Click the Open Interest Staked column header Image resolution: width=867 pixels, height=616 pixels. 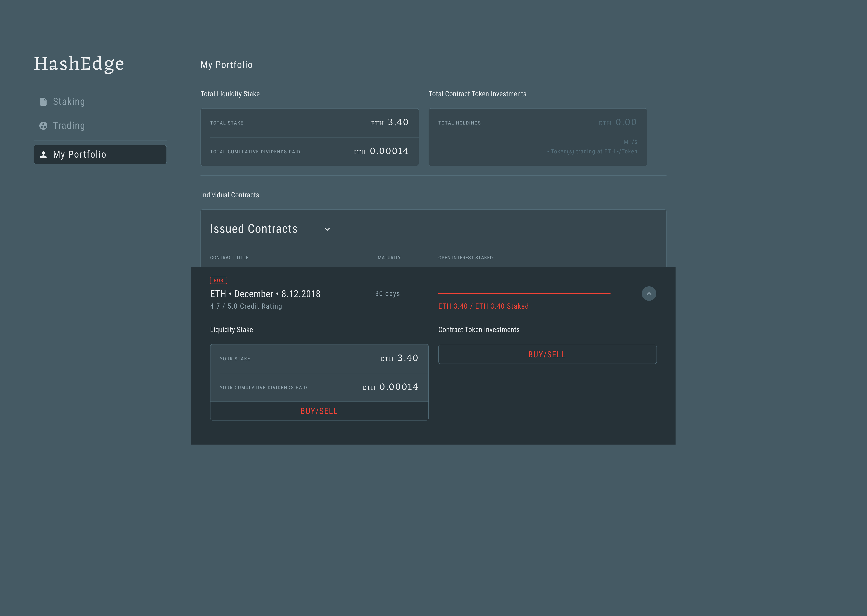click(465, 257)
